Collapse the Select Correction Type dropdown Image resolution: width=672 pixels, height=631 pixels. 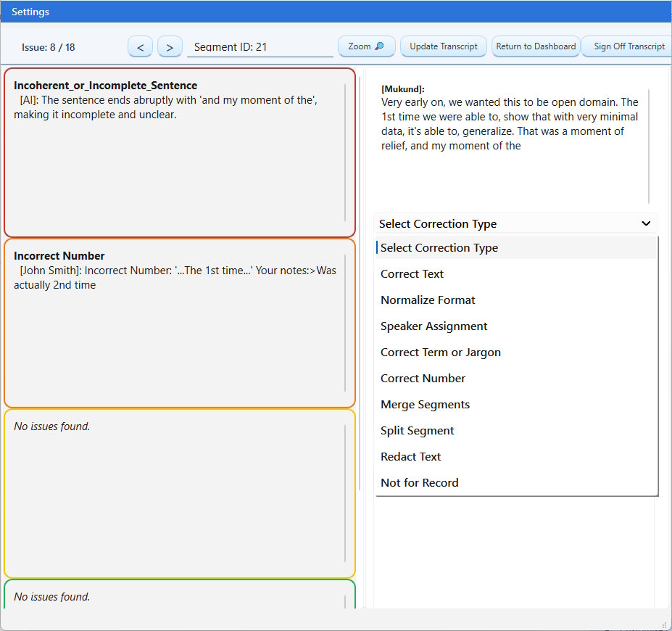point(515,224)
